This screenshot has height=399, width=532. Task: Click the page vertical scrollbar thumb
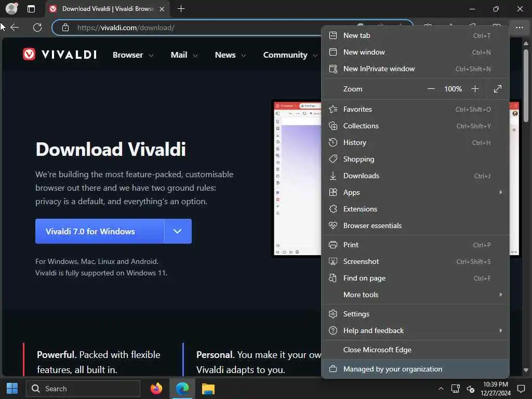pos(526,86)
